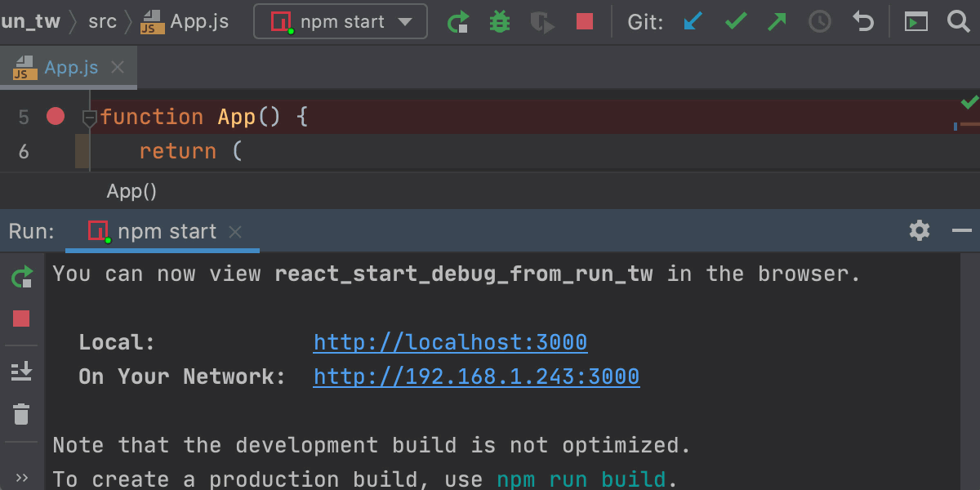Show Git history via the clock icon
Viewport: 980px width, 490px height.
tap(819, 22)
